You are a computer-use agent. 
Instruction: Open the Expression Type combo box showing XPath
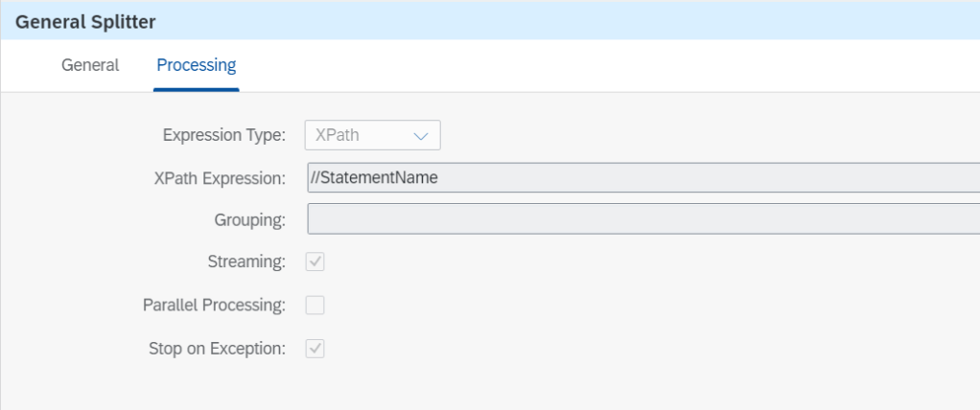pos(372,135)
